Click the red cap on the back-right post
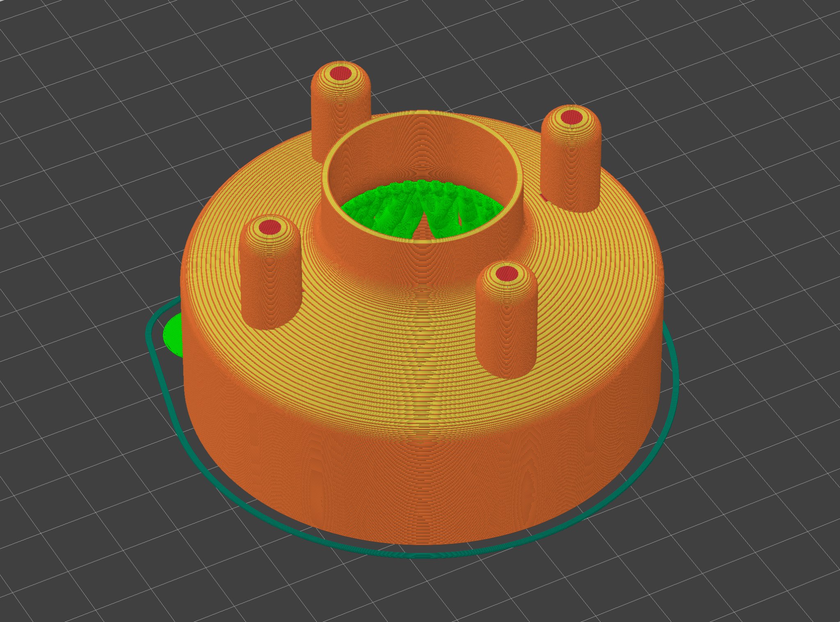This screenshot has width=840, height=622. click(x=571, y=117)
